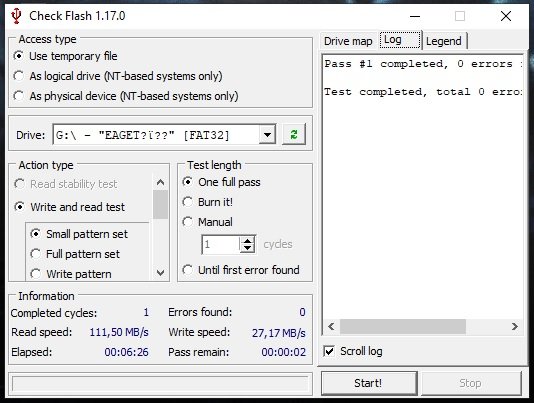This screenshot has height=403, width=534.
Task: Uncheck the Scroll log checkbox
Action: [x=329, y=351]
